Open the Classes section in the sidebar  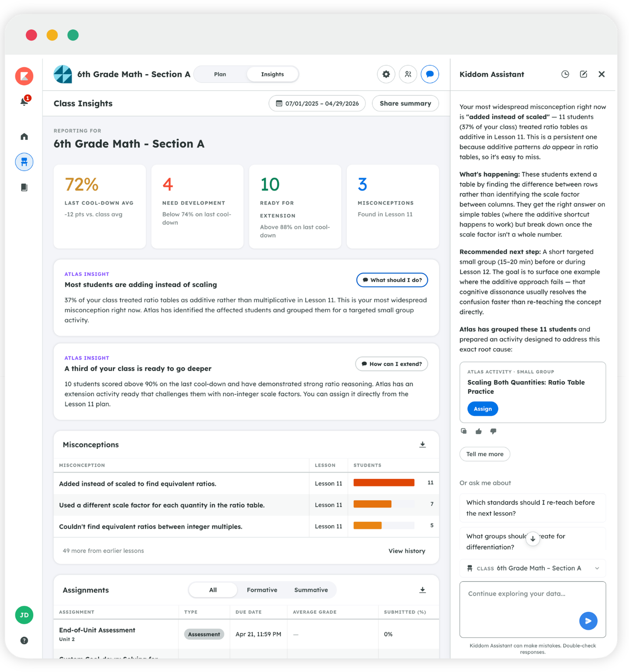pos(24,162)
